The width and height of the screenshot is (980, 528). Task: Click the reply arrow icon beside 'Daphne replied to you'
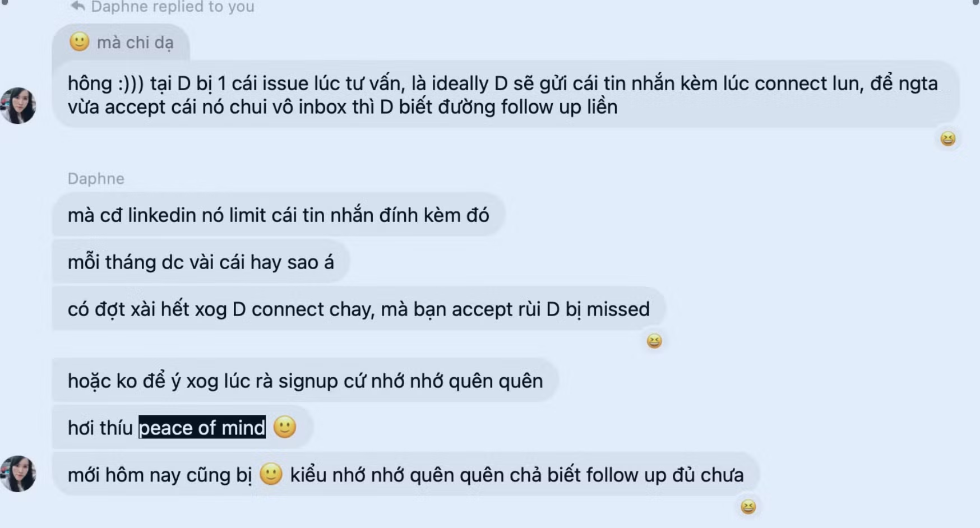click(x=77, y=6)
